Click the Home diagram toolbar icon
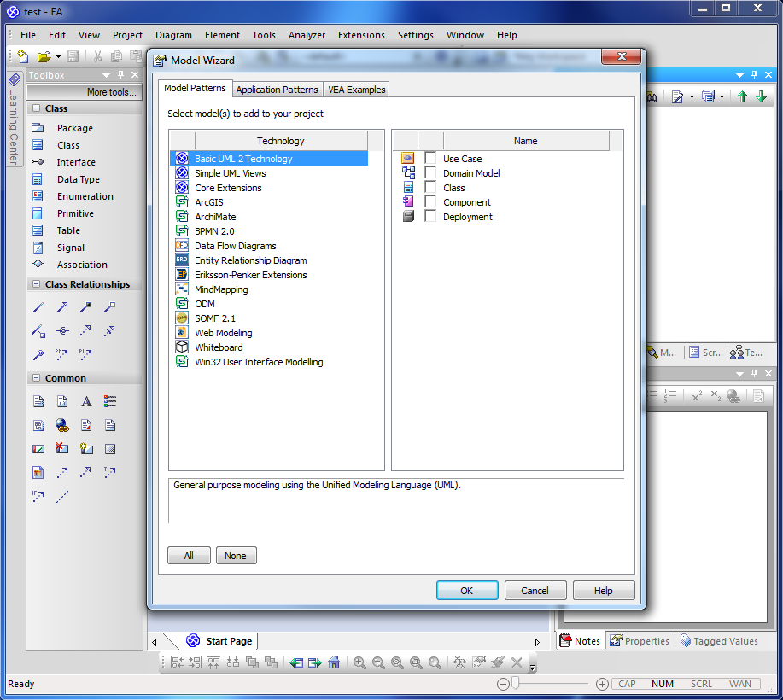Viewport: 783px width, 700px height. click(334, 662)
